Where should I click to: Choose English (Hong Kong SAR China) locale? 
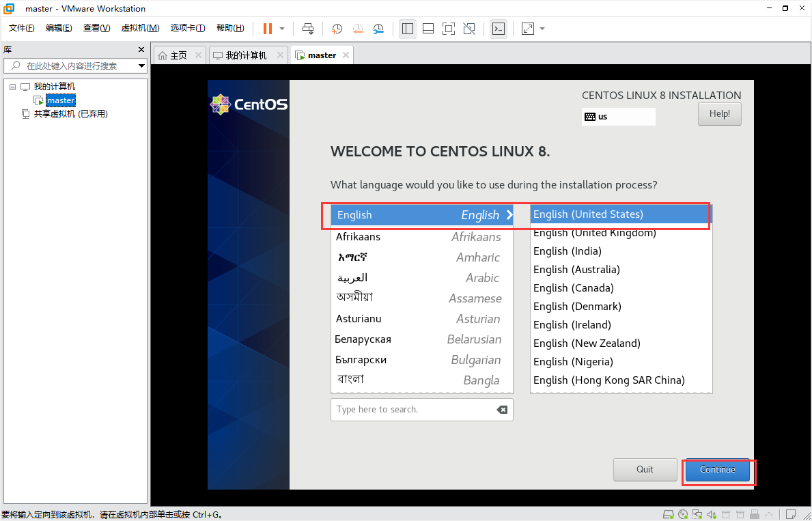tap(621, 380)
